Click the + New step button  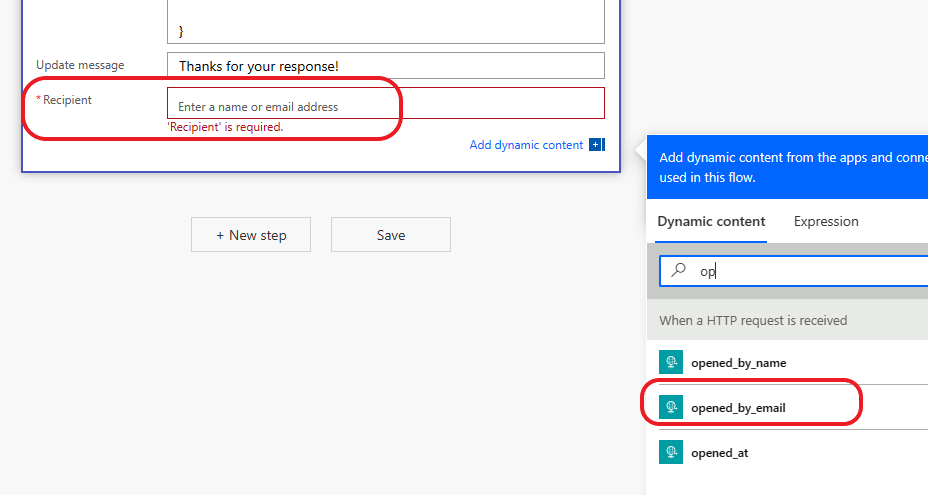[251, 234]
